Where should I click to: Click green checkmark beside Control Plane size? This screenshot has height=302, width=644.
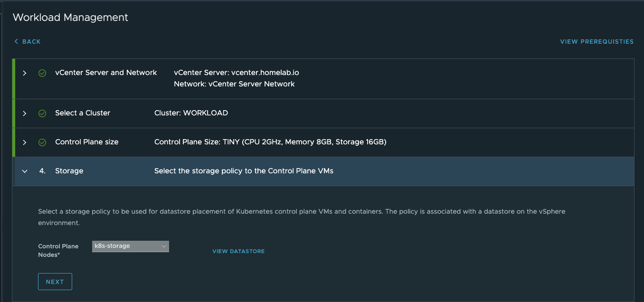point(42,142)
